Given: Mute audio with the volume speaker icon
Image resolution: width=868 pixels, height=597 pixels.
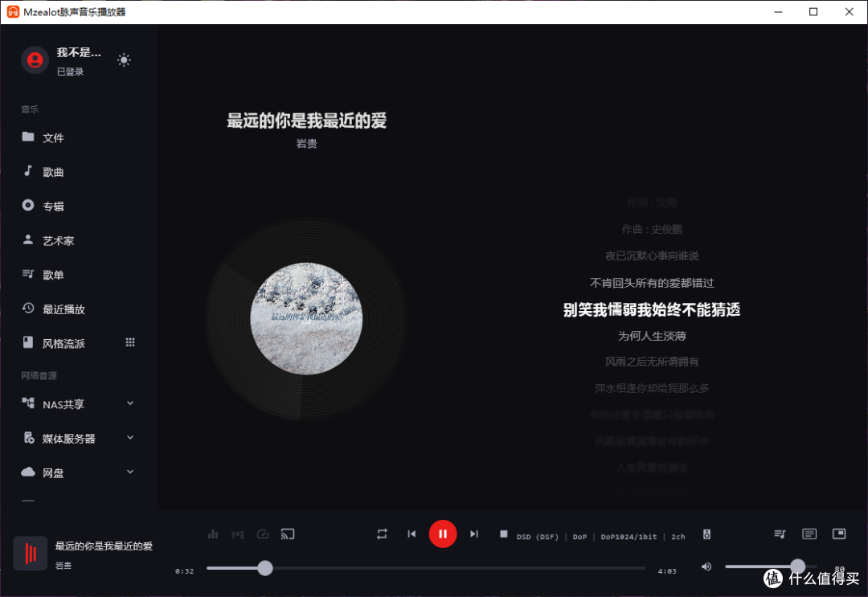Looking at the screenshot, I should tap(706, 566).
